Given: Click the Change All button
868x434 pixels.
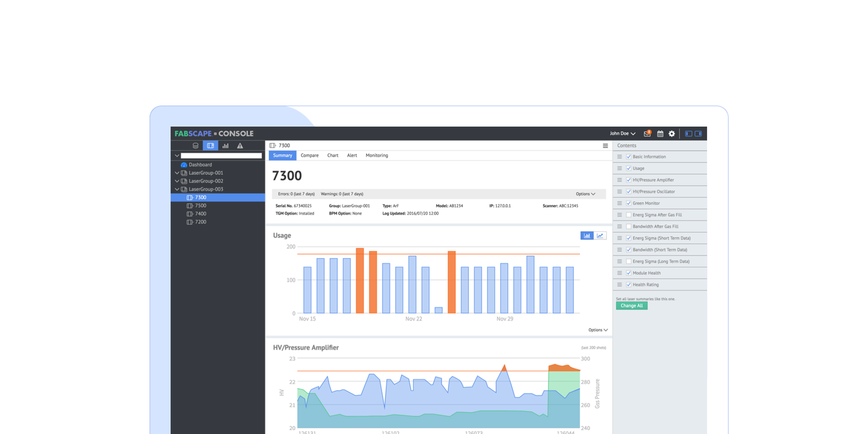Looking at the screenshot, I should [x=632, y=306].
